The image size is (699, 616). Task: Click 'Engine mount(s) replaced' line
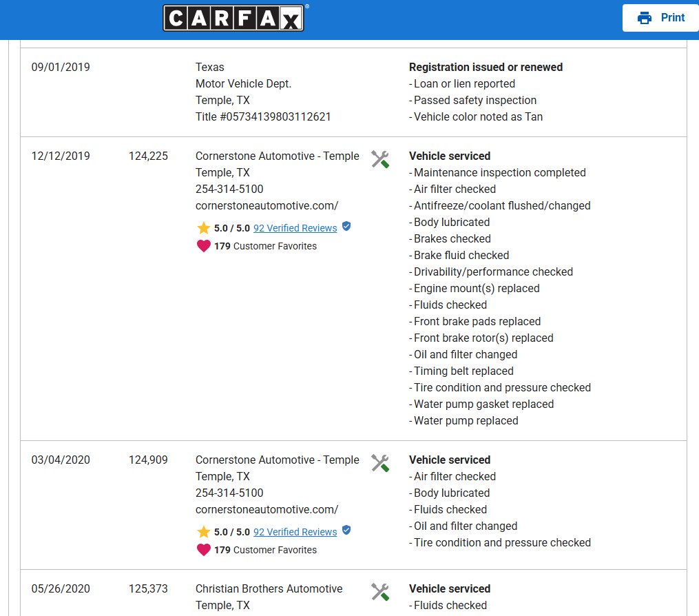tap(474, 288)
